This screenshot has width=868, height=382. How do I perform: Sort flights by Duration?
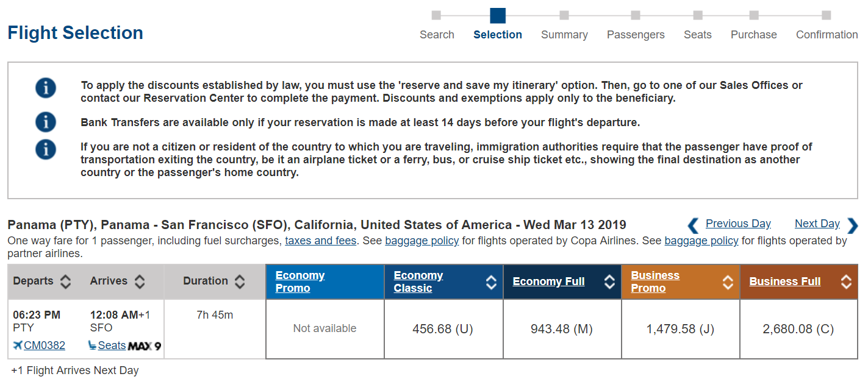(x=240, y=281)
